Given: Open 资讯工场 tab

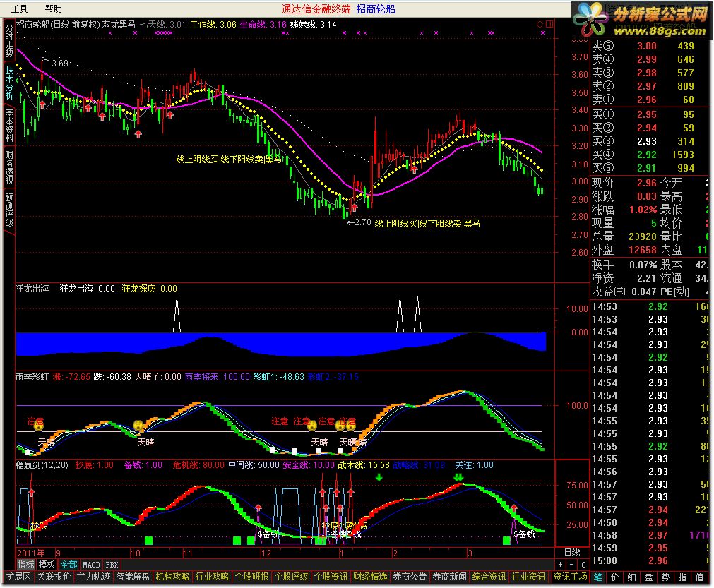Looking at the screenshot, I should click(570, 577).
